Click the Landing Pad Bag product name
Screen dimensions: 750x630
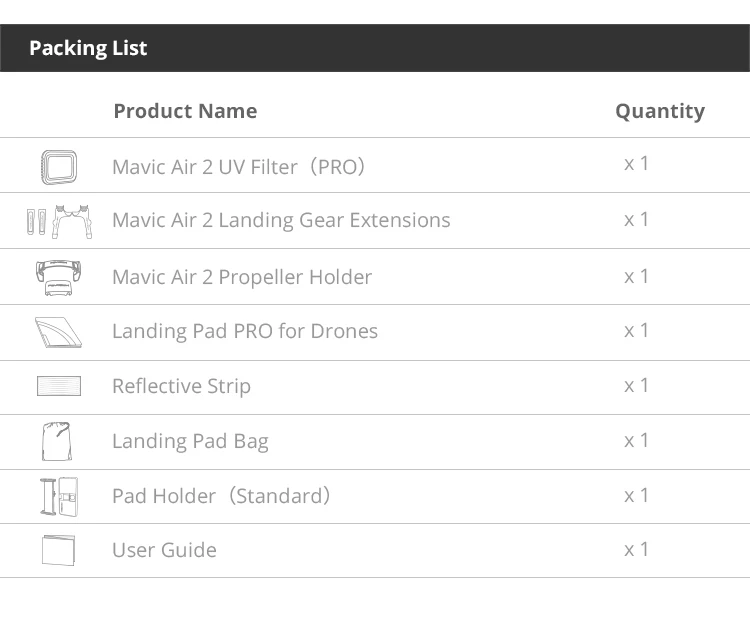pos(190,441)
